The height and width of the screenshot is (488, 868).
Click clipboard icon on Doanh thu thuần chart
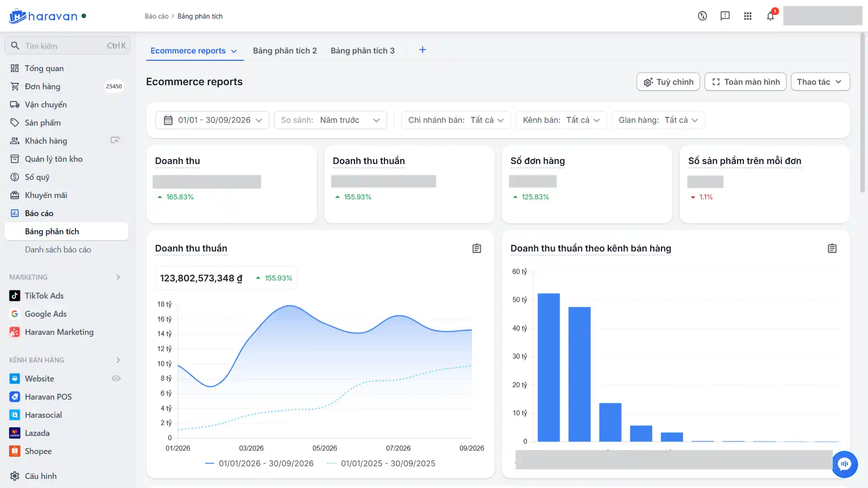(x=477, y=248)
